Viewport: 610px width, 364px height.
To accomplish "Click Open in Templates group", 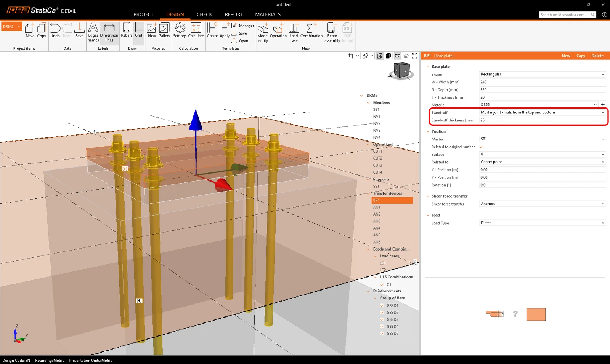I will [240, 41].
